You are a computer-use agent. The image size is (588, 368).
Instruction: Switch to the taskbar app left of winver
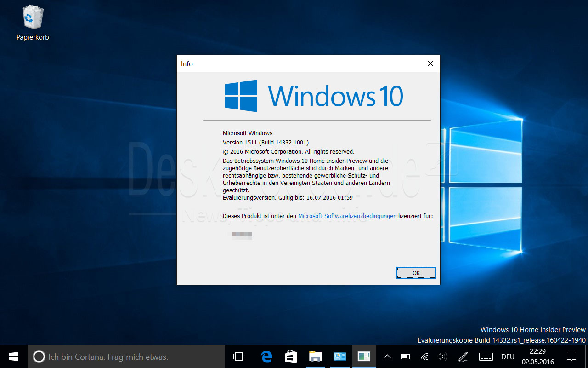pyautogui.click(x=339, y=356)
